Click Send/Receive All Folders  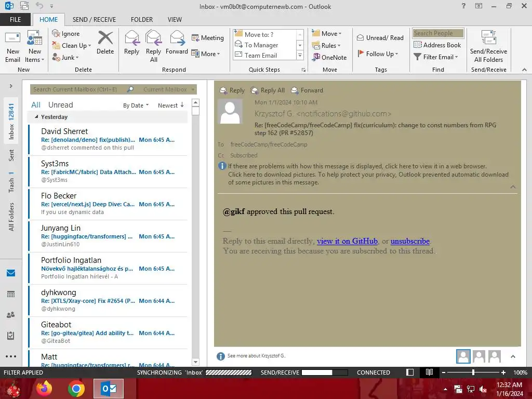pos(488,47)
